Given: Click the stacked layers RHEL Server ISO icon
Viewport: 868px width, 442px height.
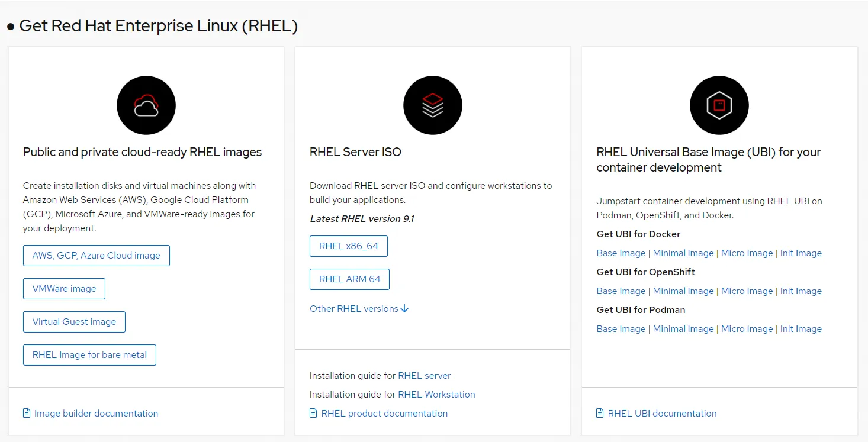Looking at the screenshot, I should [x=433, y=105].
